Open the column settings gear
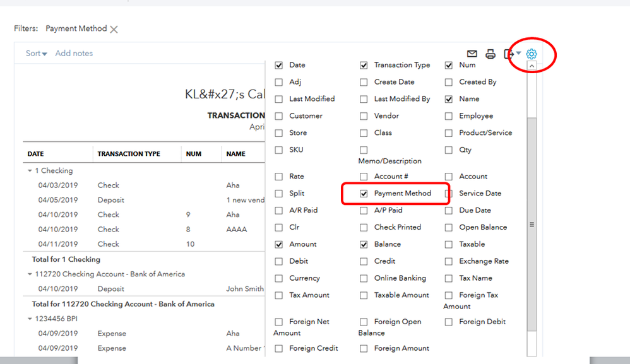 tap(532, 54)
